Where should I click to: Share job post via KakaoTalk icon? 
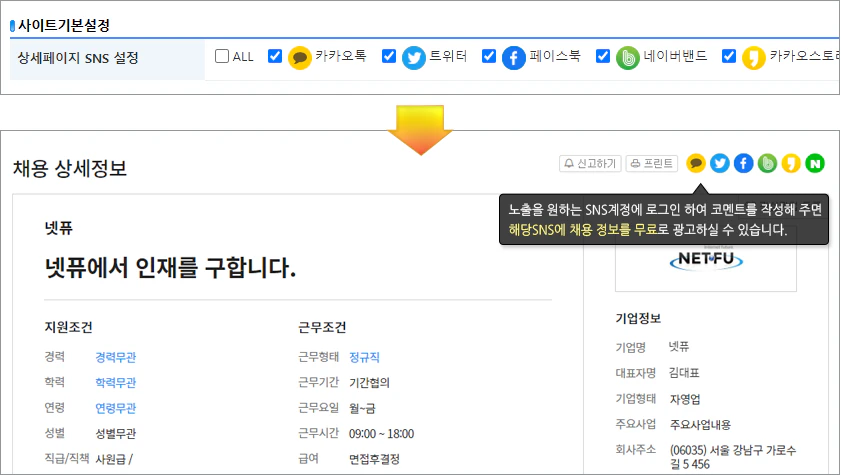coord(696,163)
